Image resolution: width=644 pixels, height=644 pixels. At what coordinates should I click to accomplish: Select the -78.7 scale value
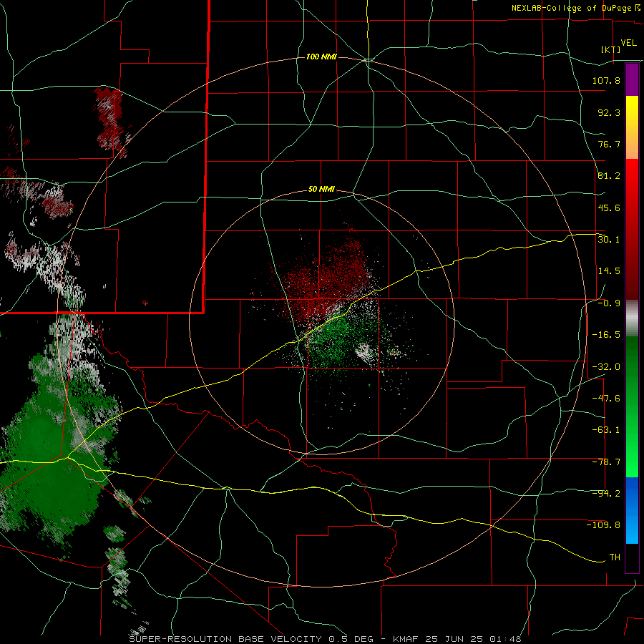point(606,462)
